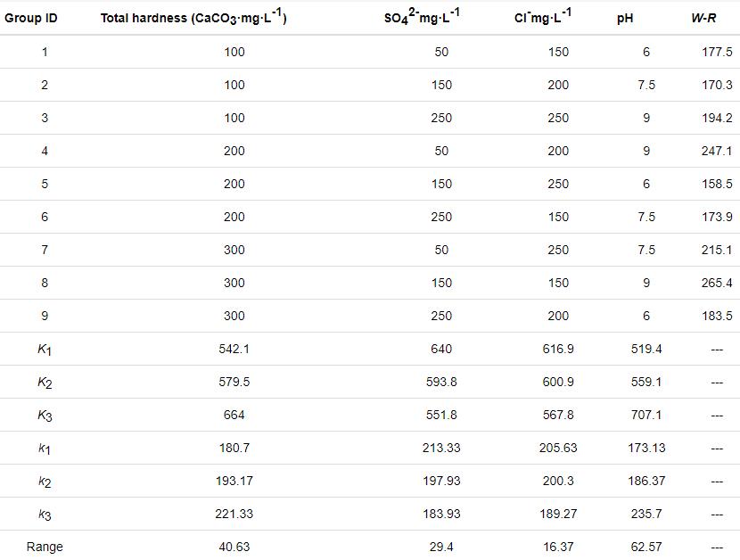Click the W-R value 183.5
The image size is (740, 560).
[717, 316]
